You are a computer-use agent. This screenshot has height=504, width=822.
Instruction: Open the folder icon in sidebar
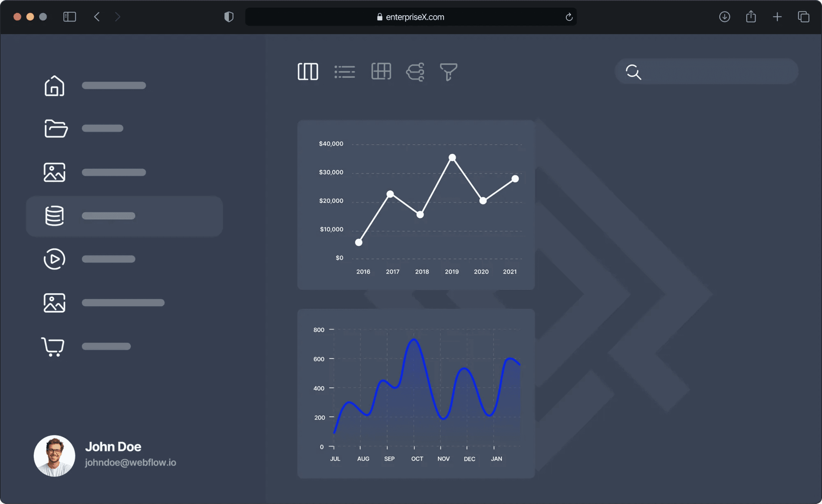(x=56, y=128)
